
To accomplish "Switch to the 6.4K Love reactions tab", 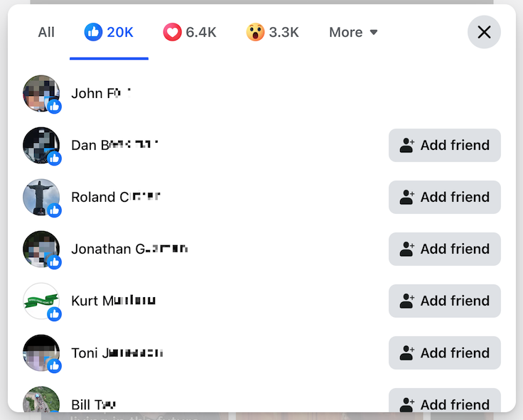I will [190, 33].
